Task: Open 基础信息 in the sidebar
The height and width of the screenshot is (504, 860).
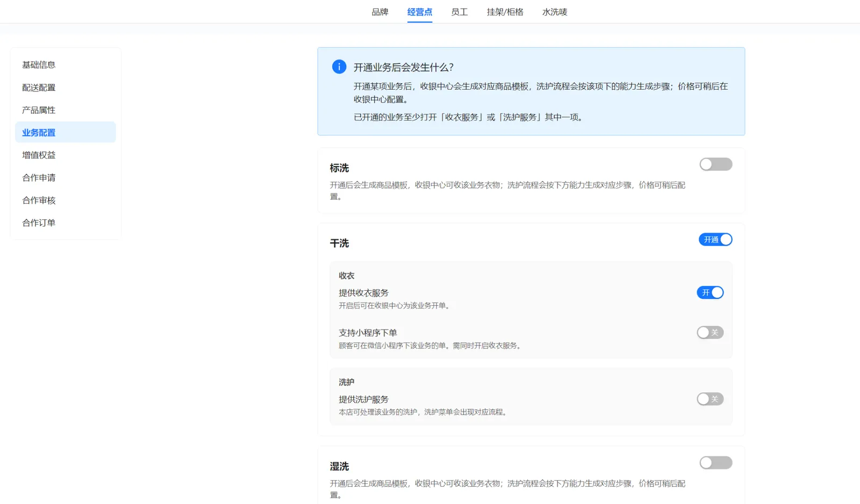Action: [66, 64]
